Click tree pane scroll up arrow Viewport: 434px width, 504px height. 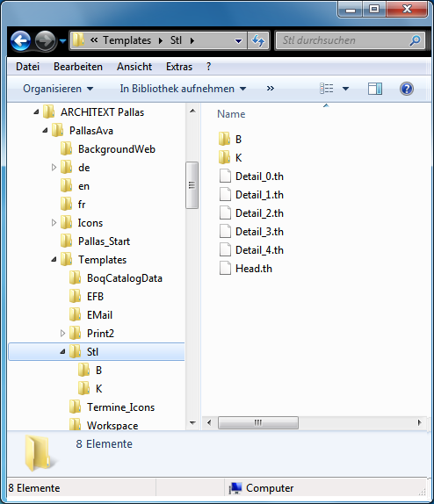coord(192,112)
